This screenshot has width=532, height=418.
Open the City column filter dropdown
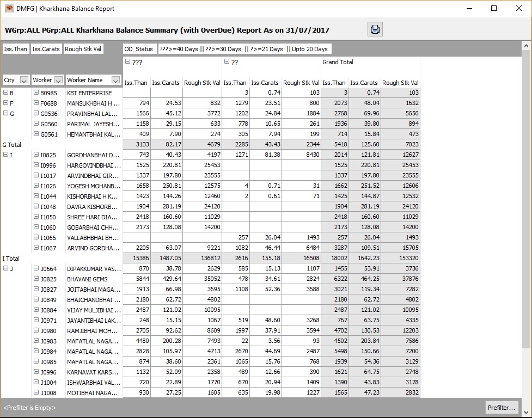pos(24,81)
